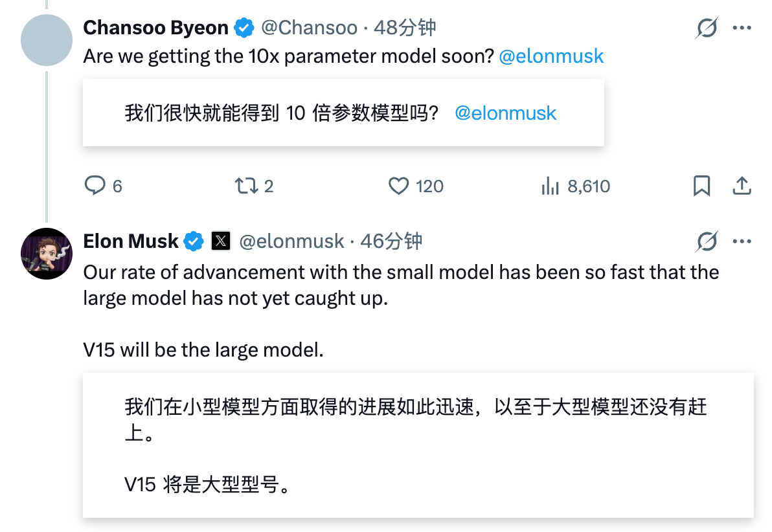This screenshot has width=772, height=532.
Task: Open Grok actions on Elon Musk's reply
Action: [x=706, y=242]
